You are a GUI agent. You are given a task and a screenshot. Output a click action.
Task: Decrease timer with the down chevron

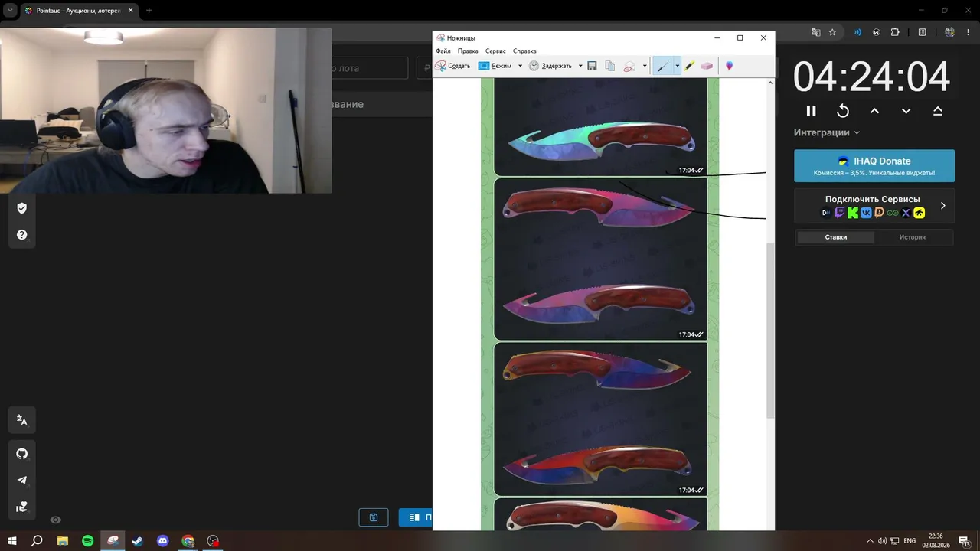point(906,111)
